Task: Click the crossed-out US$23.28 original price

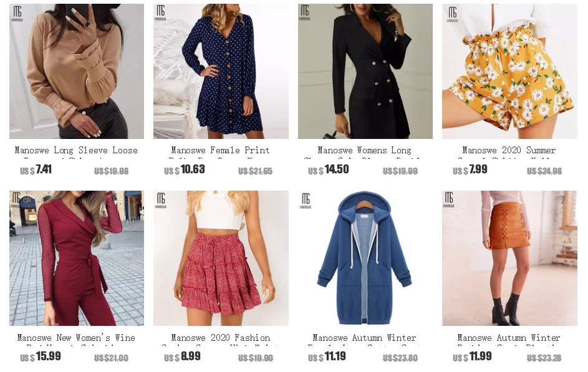Action: coord(544,358)
